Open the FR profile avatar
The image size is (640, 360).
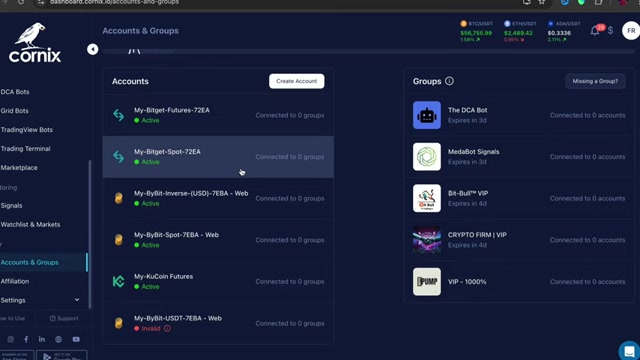pos(631,31)
